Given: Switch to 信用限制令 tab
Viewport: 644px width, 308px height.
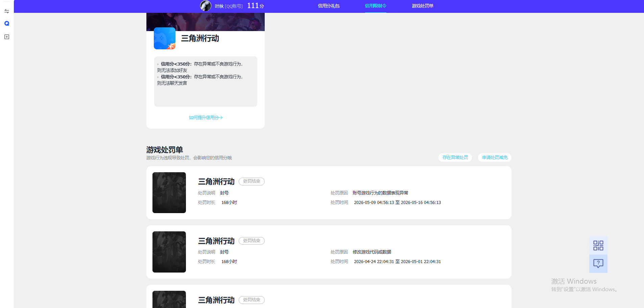Looking at the screenshot, I should 376,6.
